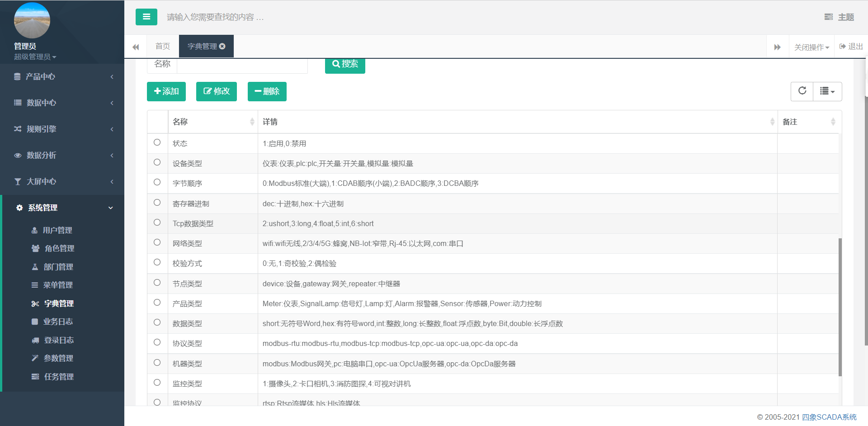This screenshot has height=426, width=868.
Task: Select the 状态 row radio button
Action: [157, 142]
